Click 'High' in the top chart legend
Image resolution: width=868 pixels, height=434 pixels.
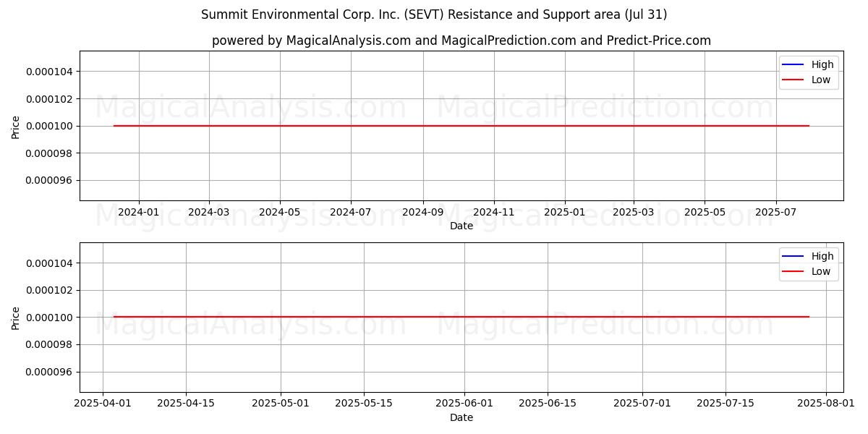coord(822,64)
